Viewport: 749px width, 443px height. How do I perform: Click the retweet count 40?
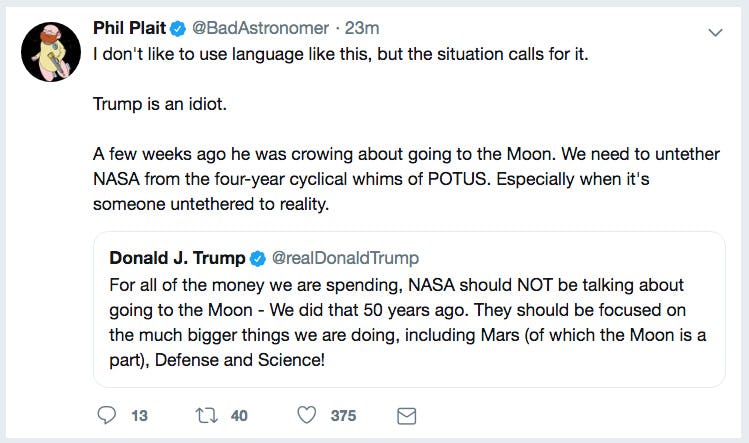click(239, 415)
